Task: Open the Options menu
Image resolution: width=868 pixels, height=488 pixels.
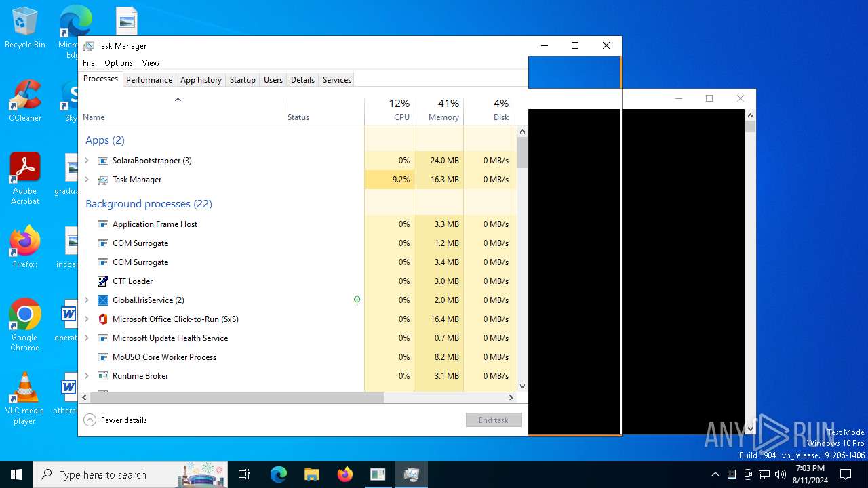Action: [119, 63]
